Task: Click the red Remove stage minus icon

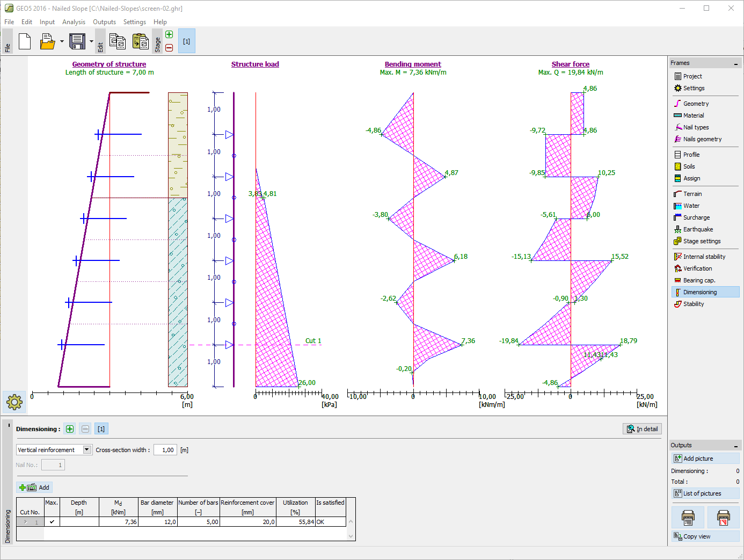Action: 169,48
